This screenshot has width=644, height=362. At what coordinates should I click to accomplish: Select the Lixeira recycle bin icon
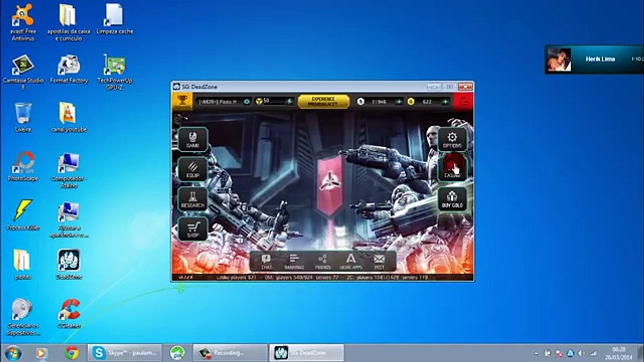[x=23, y=117]
